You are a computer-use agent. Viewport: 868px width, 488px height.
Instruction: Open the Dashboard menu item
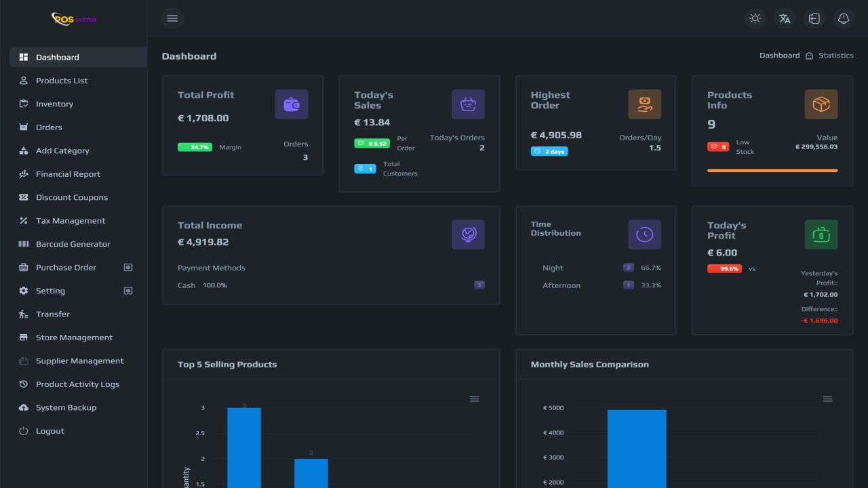(x=78, y=58)
